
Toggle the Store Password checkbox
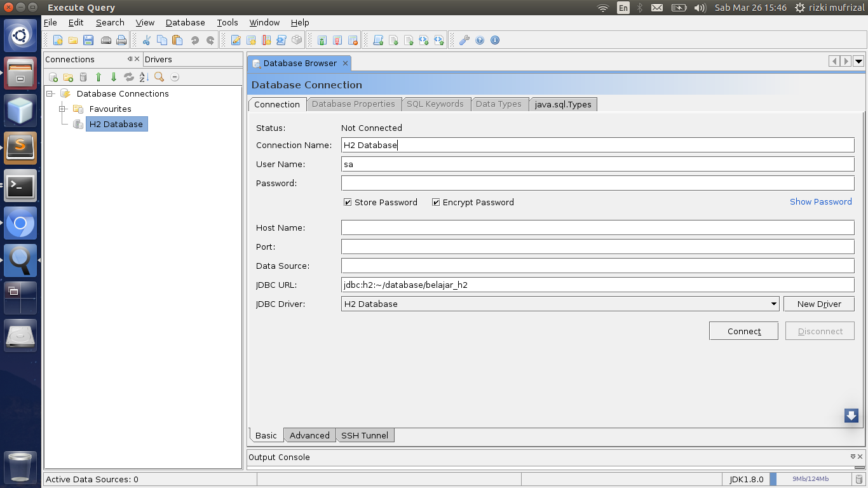click(x=348, y=203)
